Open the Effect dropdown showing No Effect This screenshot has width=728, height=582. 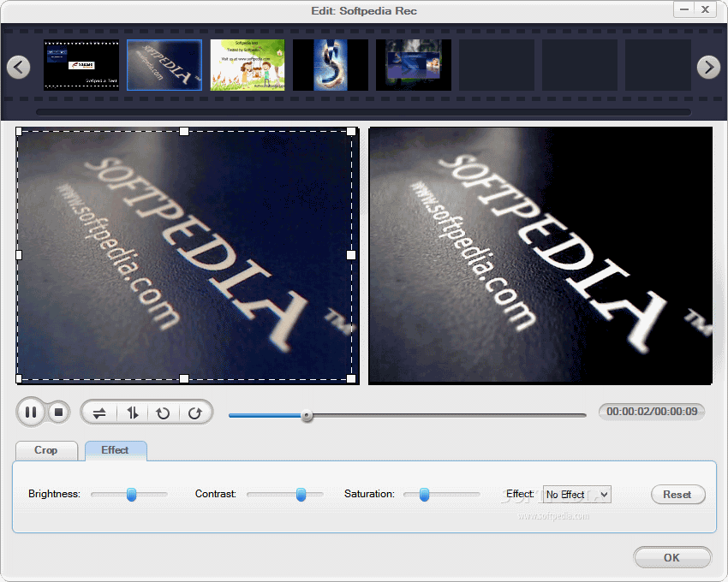(577, 495)
